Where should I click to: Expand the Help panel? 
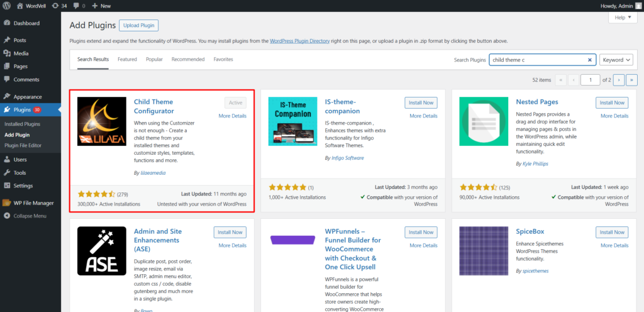623,18
